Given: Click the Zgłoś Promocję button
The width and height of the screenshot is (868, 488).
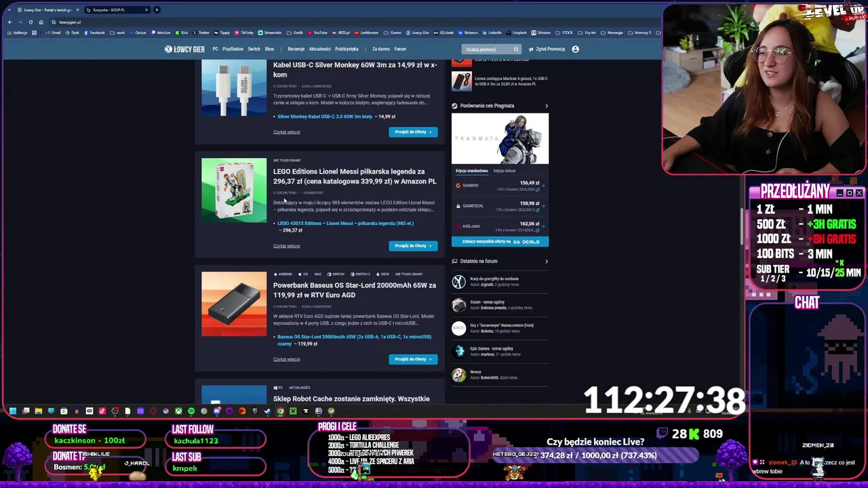Looking at the screenshot, I should coord(547,49).
